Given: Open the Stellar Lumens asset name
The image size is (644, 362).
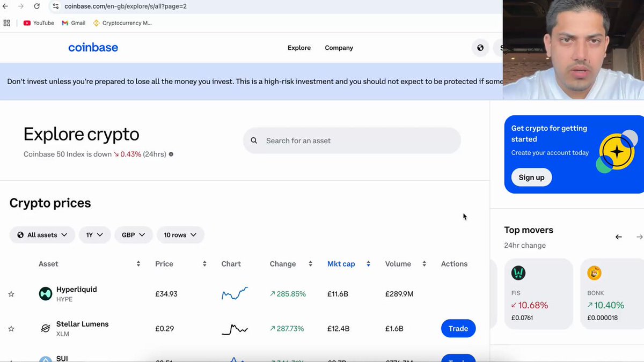Looking at the screenshot, I should [x=83, y=324].
